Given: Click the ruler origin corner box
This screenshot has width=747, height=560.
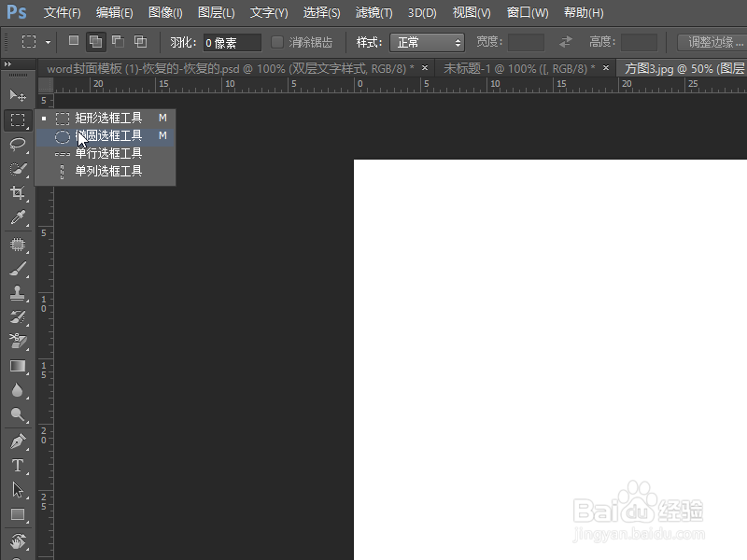Looking at the screenshot, I should coord(45,85).
